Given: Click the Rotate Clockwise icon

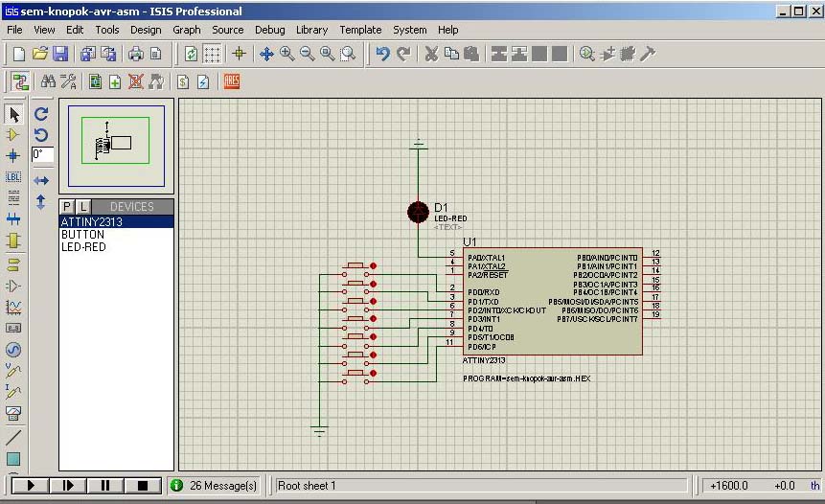Looking at the screenshot, I should pos(41,114).
